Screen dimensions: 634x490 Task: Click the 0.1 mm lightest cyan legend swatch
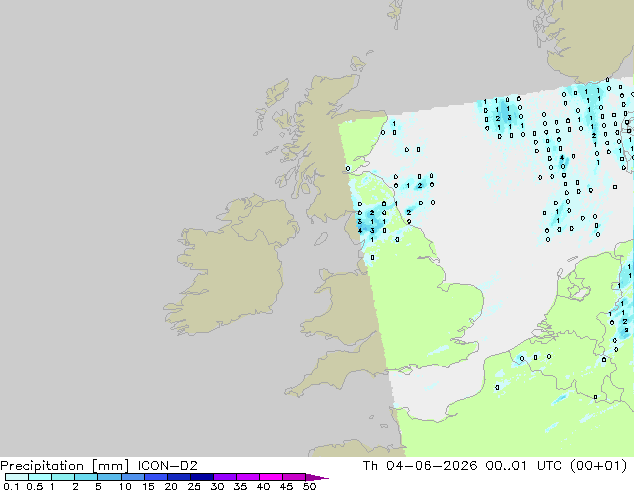pos(17,477)
